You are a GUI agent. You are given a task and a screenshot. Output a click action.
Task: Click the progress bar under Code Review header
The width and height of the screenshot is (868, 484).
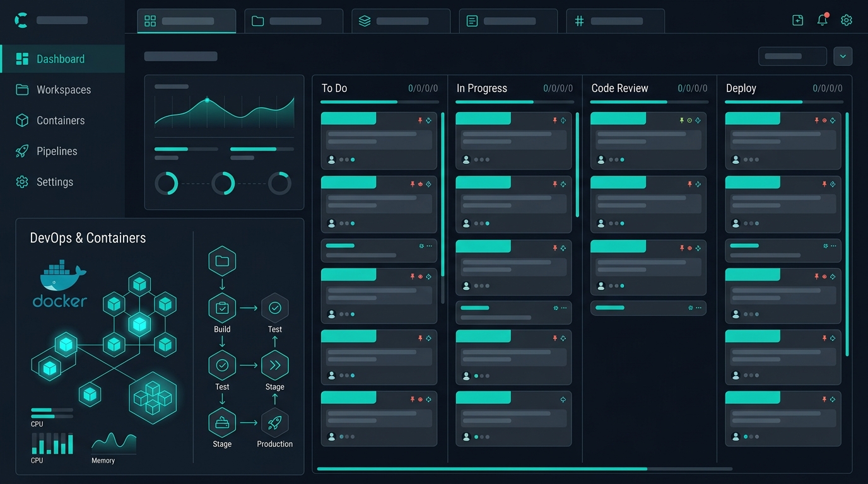649,101
